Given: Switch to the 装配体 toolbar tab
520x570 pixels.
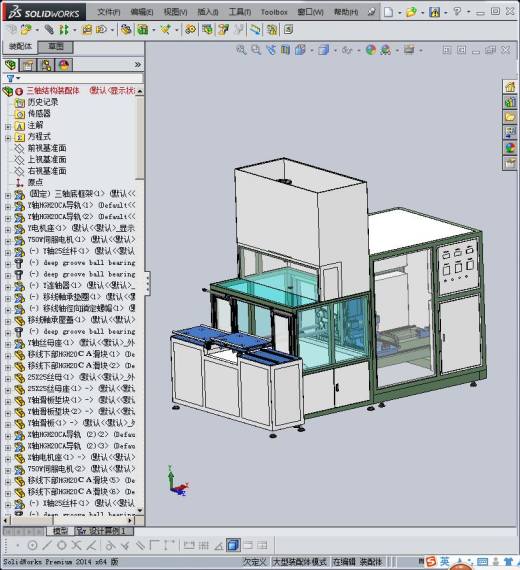Looking at the screenshot, I should pyautogui.click(x=20, y=47).
